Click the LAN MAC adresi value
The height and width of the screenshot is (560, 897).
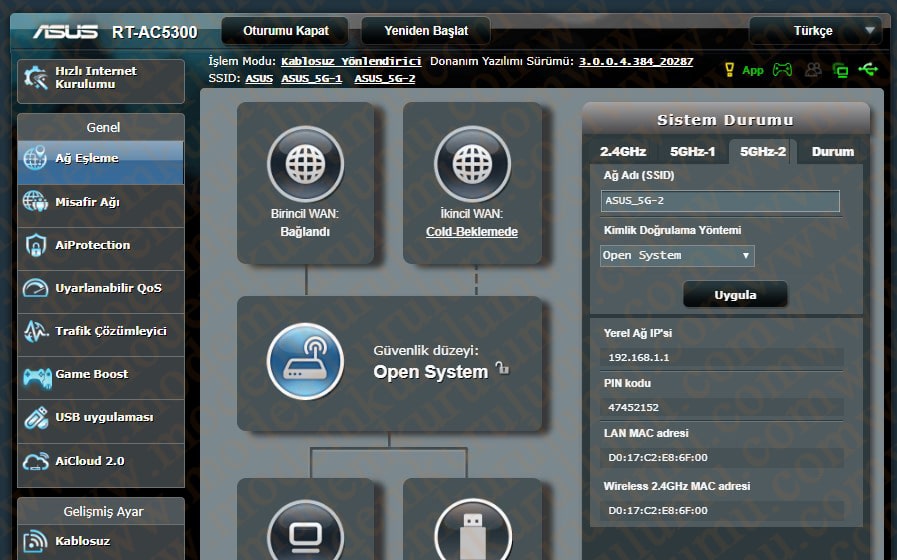tap(657, 458)
